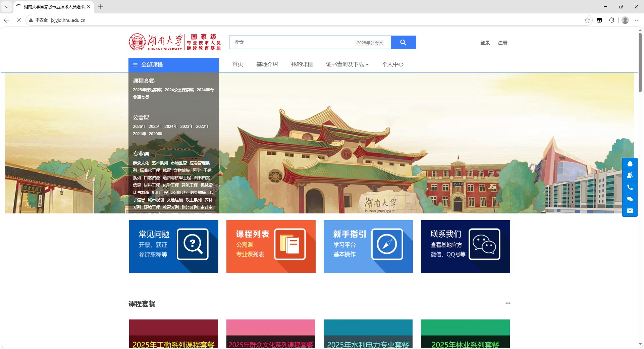Open the 标准化工程 category link
The height and width of the screenshot is (349, 644).
(150, 170)
